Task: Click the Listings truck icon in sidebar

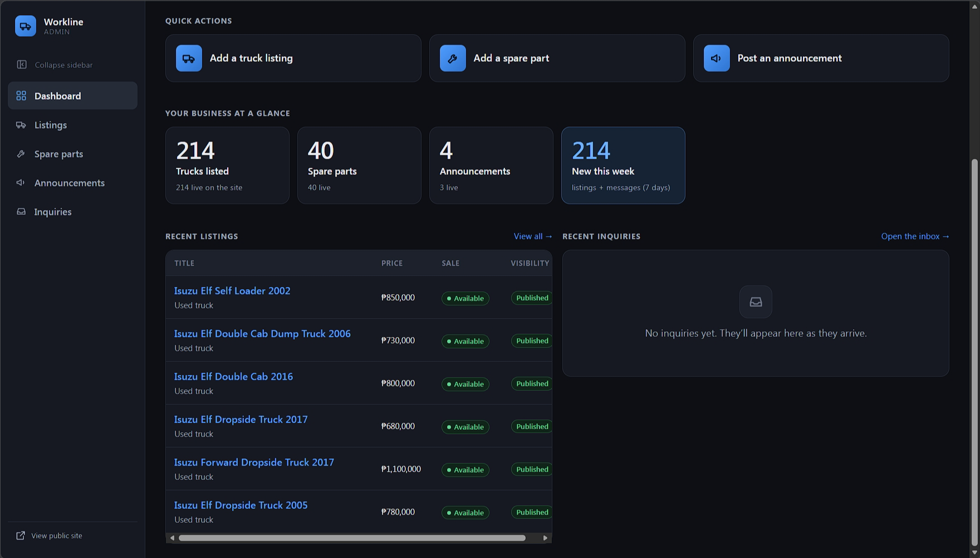Action: [21, 125]
